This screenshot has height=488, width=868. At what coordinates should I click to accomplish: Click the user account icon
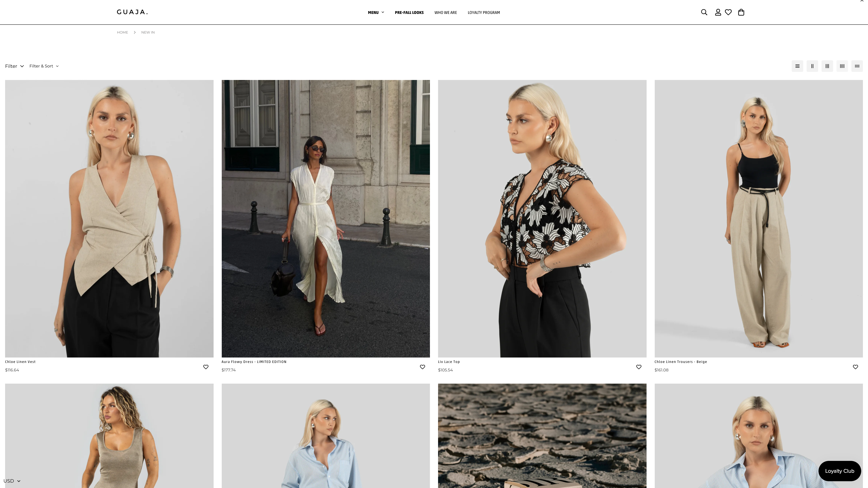point(718,12)
